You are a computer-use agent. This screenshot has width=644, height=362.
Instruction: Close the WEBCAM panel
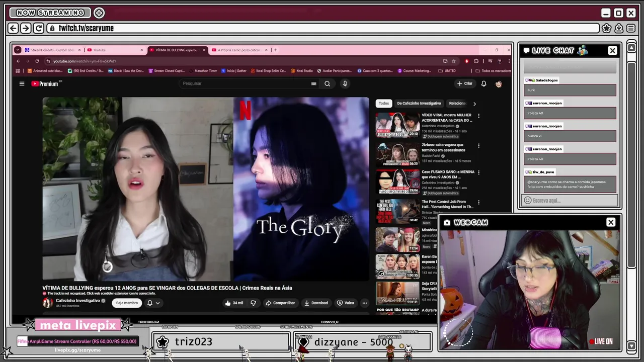[611, 222]
